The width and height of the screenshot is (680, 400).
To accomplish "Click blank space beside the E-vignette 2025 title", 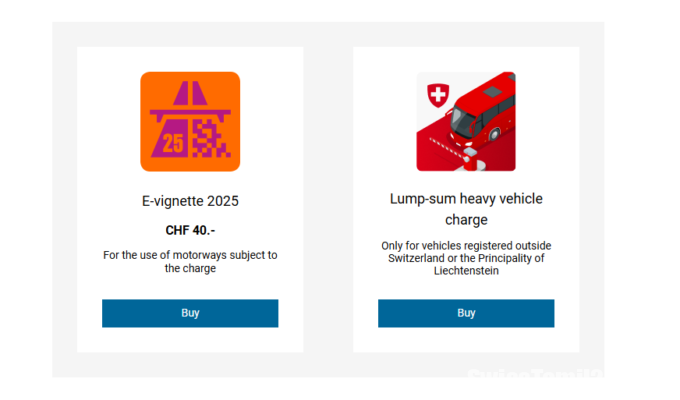I will (270, 201).
